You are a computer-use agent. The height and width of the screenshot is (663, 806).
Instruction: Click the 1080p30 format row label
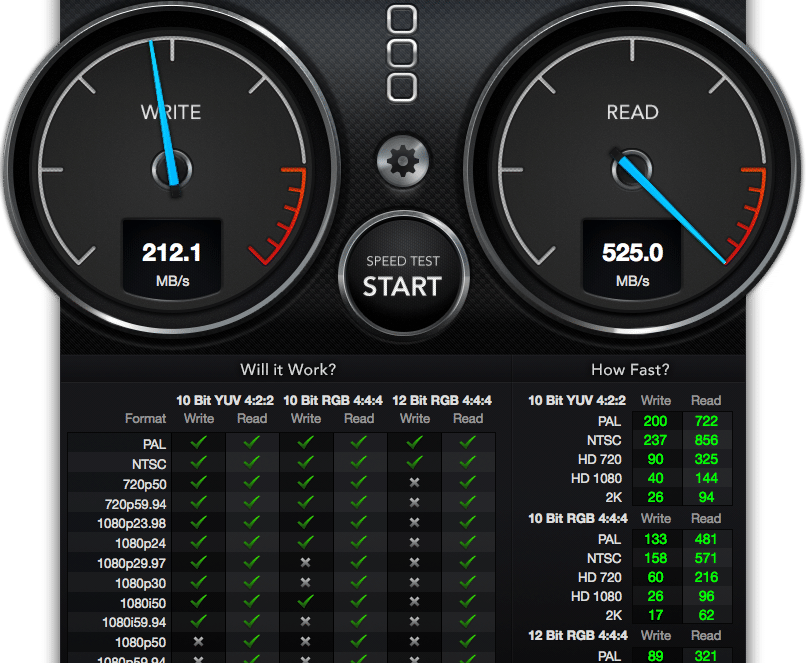pos(141,584)
